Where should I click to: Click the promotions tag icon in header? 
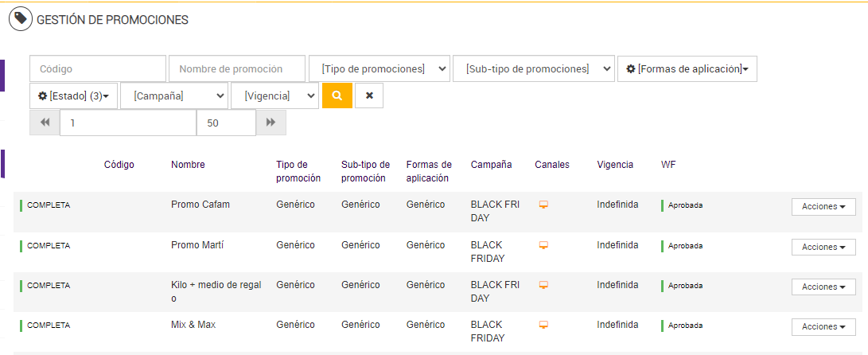[x=21, y=18]
